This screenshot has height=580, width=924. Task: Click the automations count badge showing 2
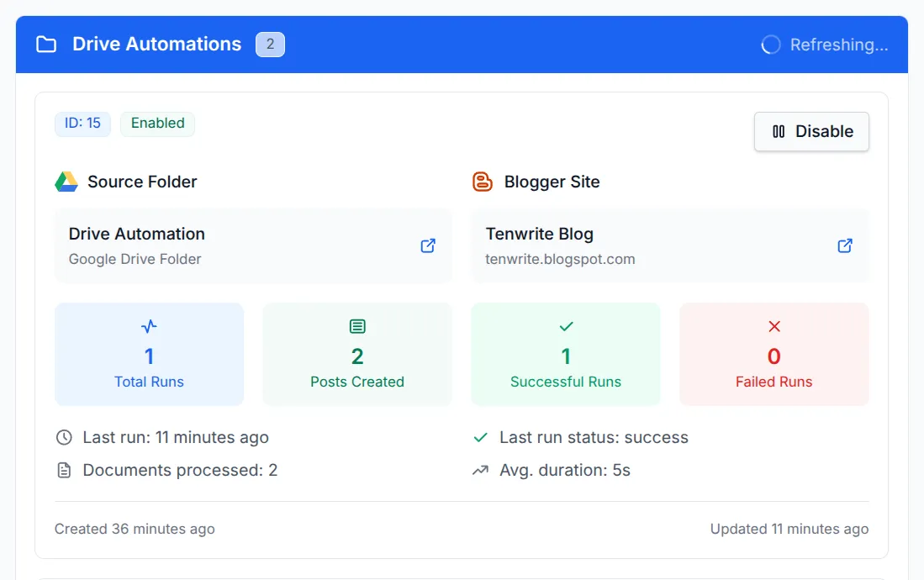[x=270, y=45]
